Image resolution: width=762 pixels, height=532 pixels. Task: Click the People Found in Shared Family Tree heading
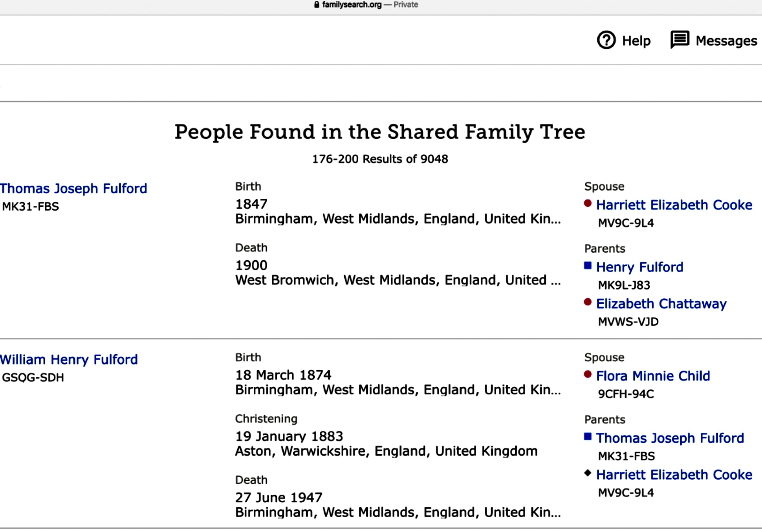click(380, 132)
